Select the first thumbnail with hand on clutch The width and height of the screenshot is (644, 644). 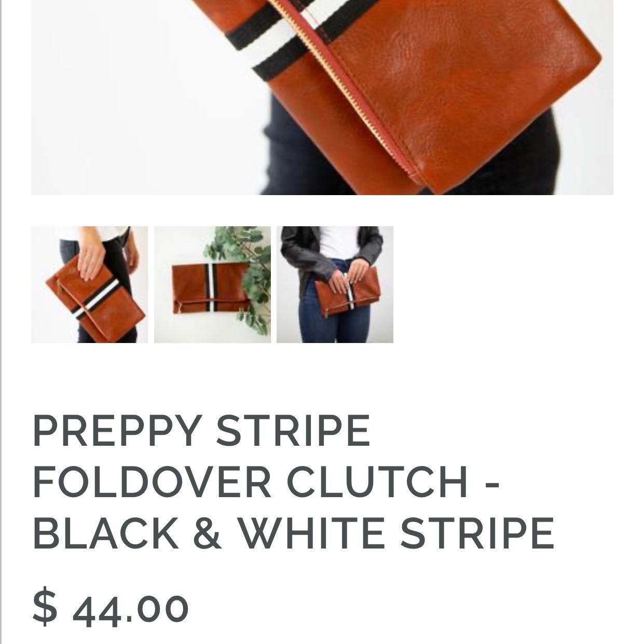coord(89,284)
